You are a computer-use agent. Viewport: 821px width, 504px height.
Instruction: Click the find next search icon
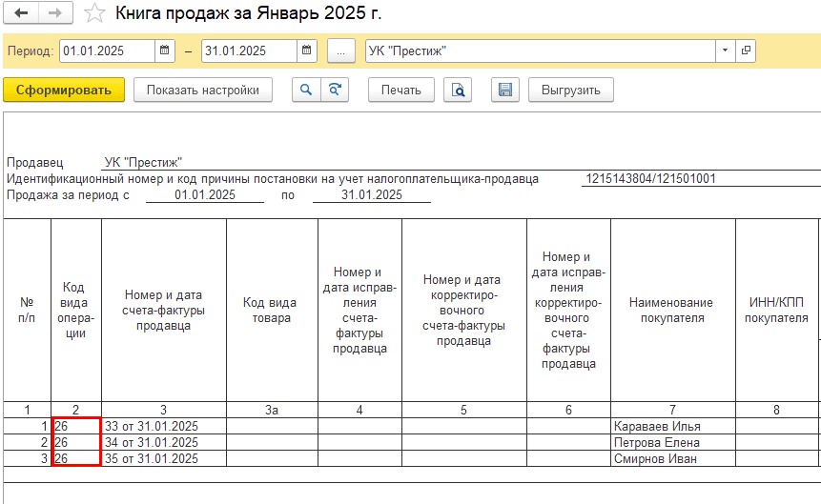pyautogui.click(x=335, y=91)
